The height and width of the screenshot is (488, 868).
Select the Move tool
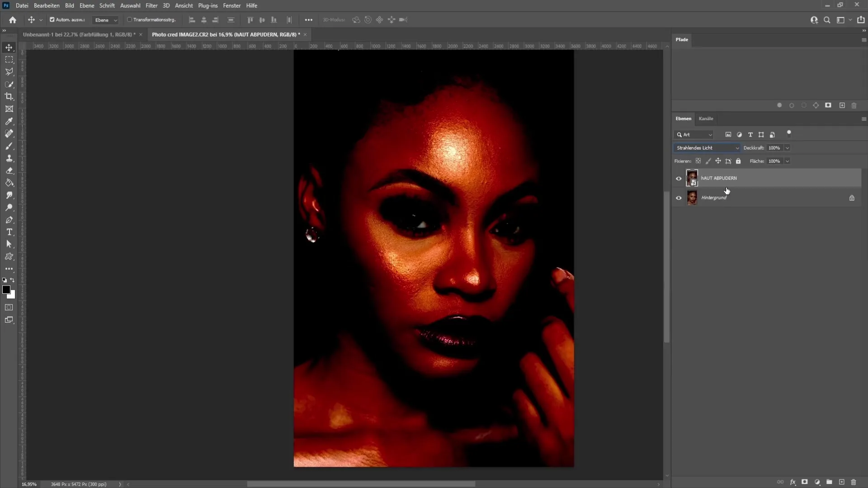pyautogui.click(x=9, y=47)
